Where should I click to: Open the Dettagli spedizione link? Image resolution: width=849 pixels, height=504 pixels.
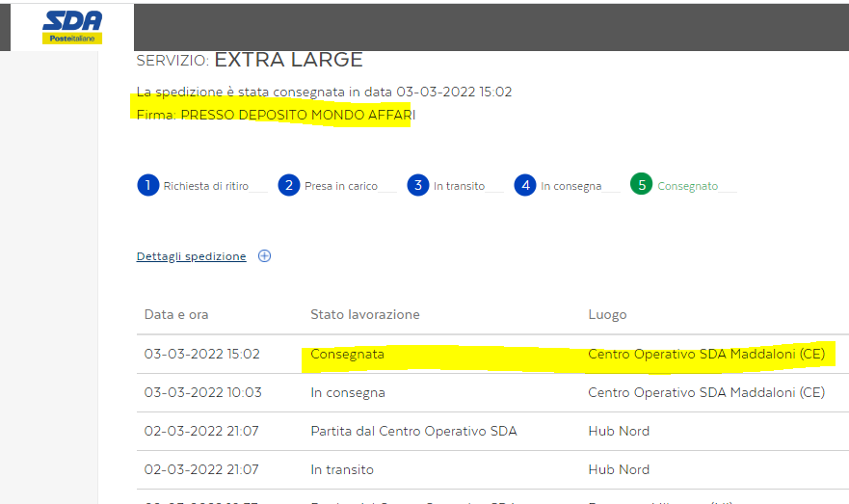pyautogui.click(x=191, y=256)
